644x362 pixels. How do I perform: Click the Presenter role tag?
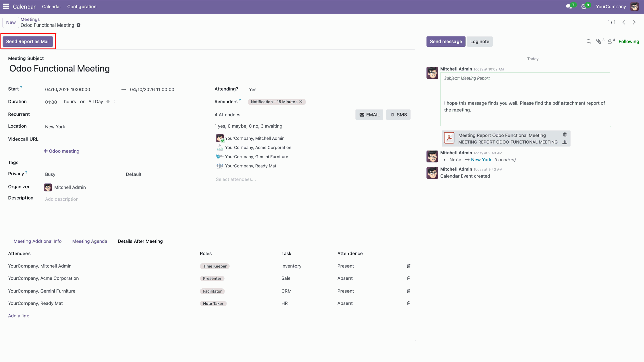point(212,279)
